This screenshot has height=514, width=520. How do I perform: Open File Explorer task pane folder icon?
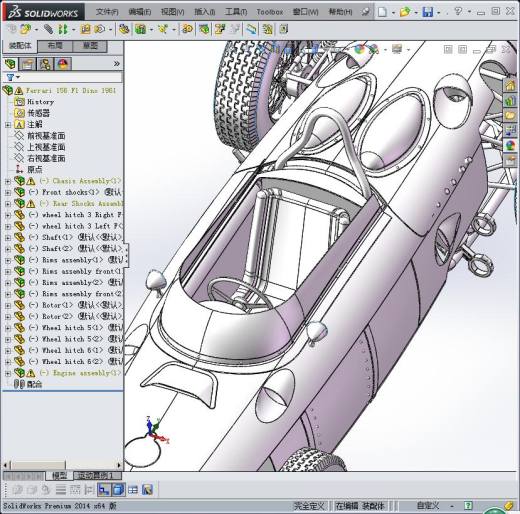tap(510, 116)
